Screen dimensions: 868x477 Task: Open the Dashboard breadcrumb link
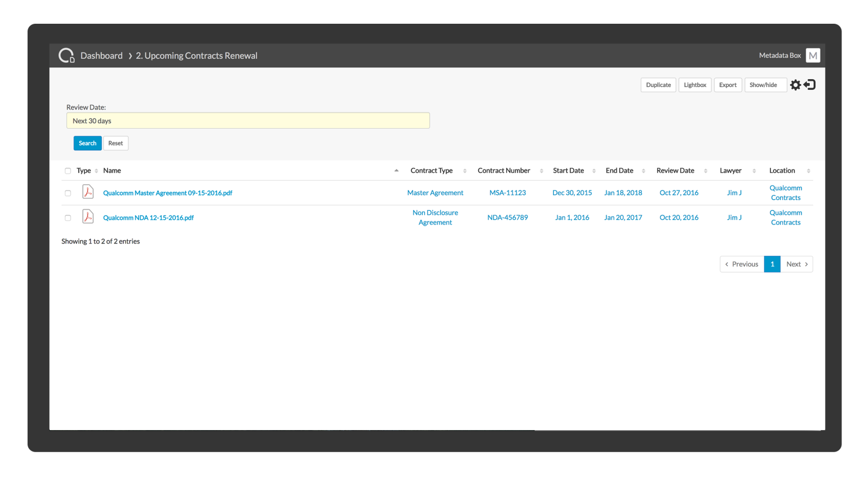pos(102,55)
